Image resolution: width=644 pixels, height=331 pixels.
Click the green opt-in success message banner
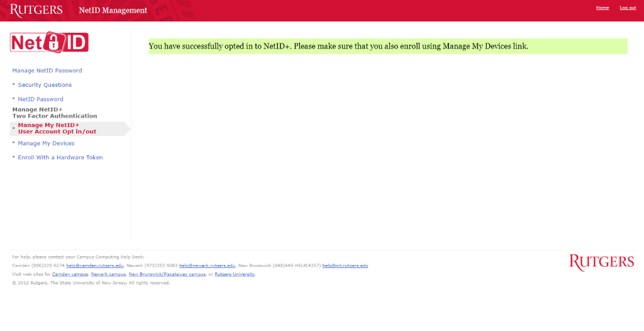(x=387, y=46)
